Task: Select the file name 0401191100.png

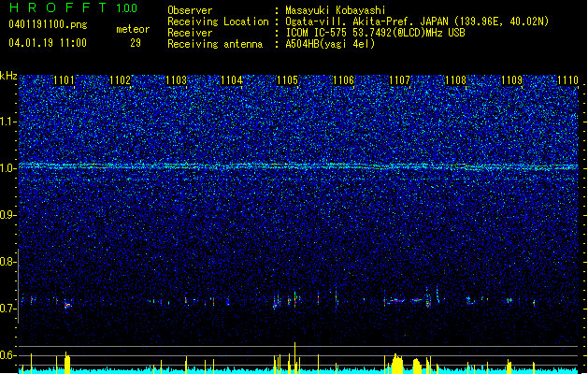Action: [x=48, y=25]
